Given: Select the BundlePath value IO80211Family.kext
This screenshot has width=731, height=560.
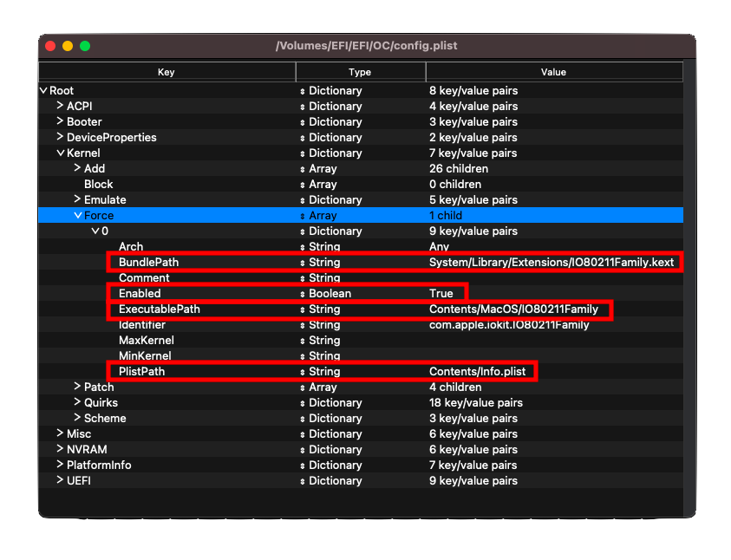Looking at the screenshot, I should pyautogui.click(x=551, y=263).
